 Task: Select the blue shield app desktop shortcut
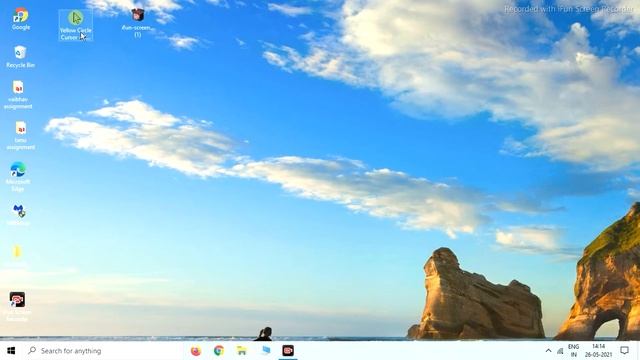19,214
